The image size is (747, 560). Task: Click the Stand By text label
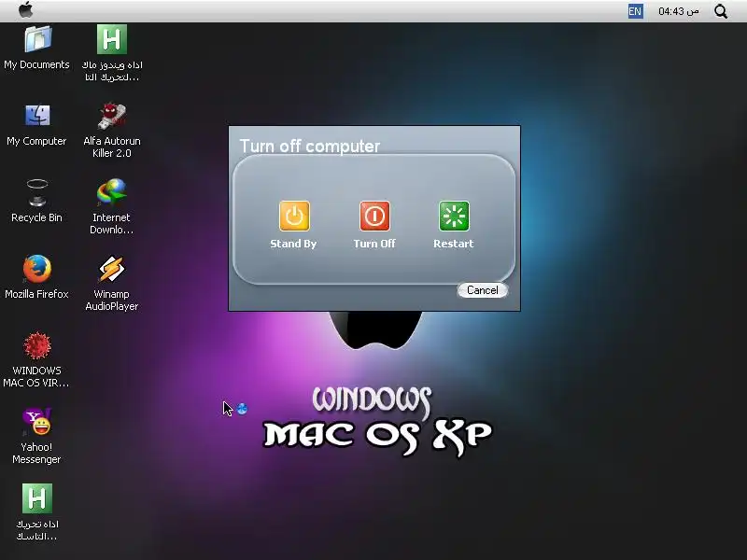pyautogui.click(x=293, y=244)
